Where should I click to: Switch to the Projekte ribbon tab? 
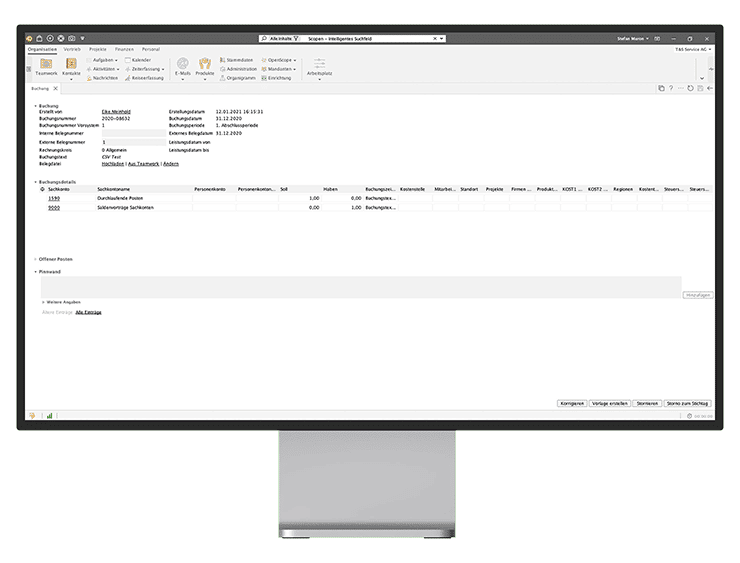point(98,49)
